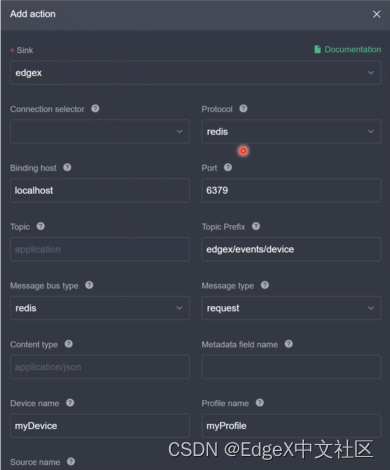This screenshot has height=470, width=390.
Task: Click Message bus type help icon
Action: 89,285
